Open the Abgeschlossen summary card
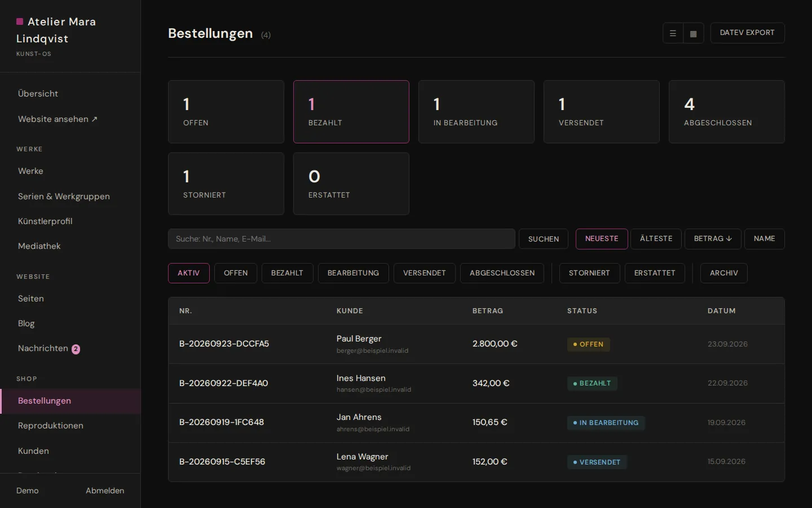The height and width of the screenshot is (508, 812). pyautogui.click(x=727, y=112)
